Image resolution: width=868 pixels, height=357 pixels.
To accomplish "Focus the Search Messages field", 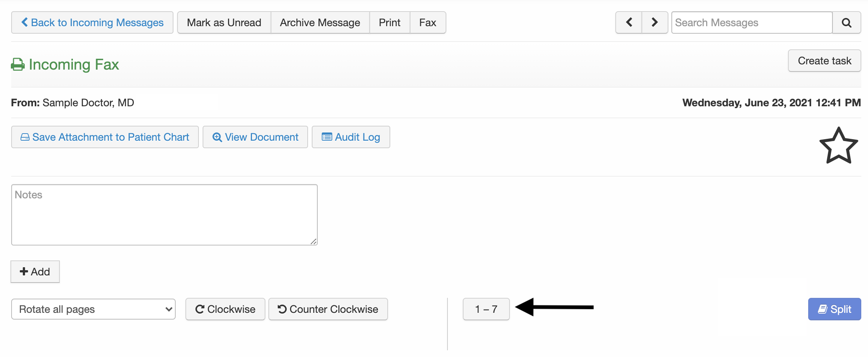I will (x=752, y=22).
